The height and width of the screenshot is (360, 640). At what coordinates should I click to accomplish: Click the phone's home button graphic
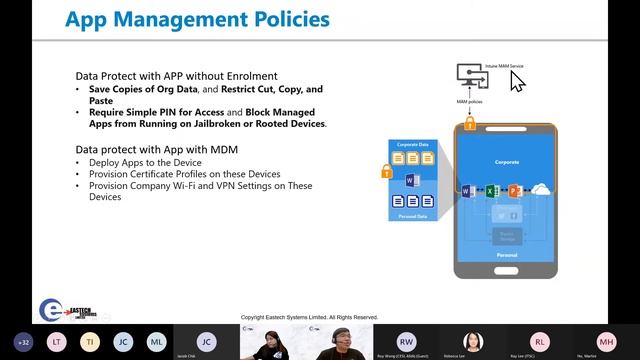506,271
